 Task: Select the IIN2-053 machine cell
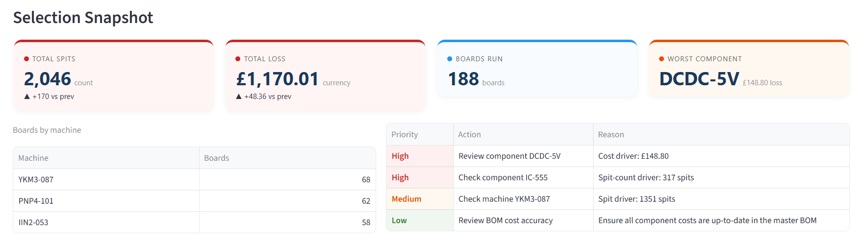pyautogui.click(x=106, y=222)
